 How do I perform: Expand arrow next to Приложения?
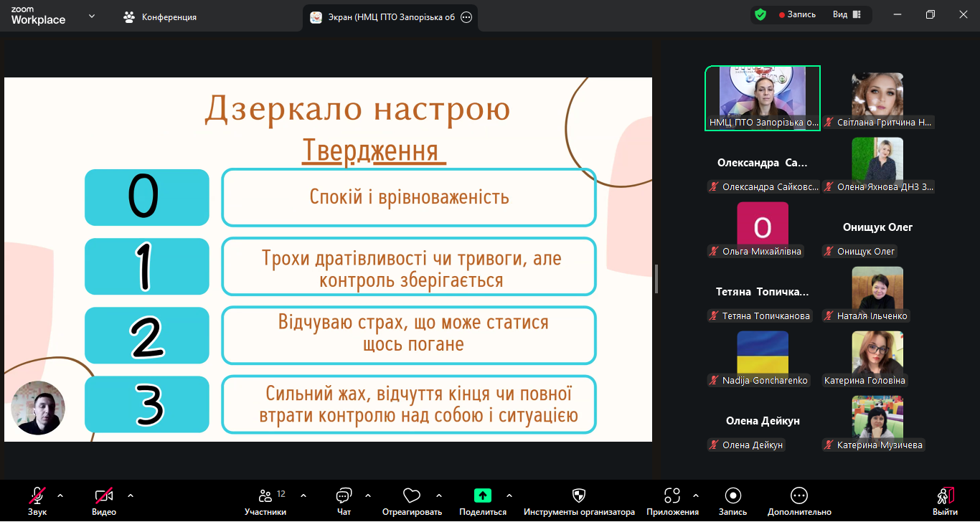[x=695, y=495]
